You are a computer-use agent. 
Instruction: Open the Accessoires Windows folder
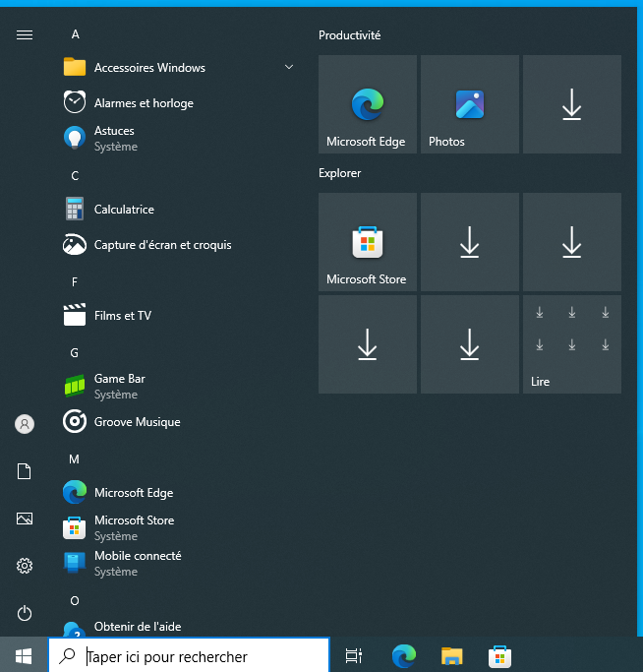[179, 68]
